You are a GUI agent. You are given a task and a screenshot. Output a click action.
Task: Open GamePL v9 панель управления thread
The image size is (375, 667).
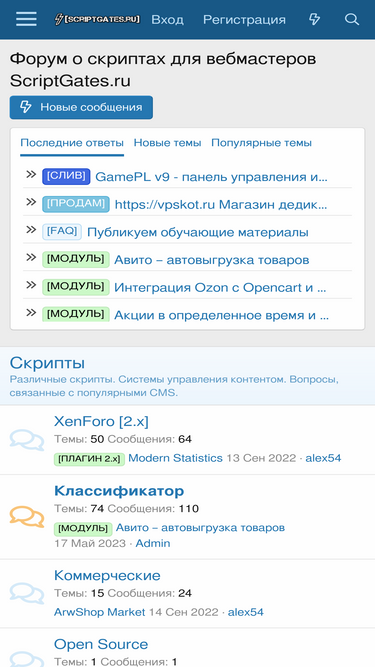click(211, 177)
